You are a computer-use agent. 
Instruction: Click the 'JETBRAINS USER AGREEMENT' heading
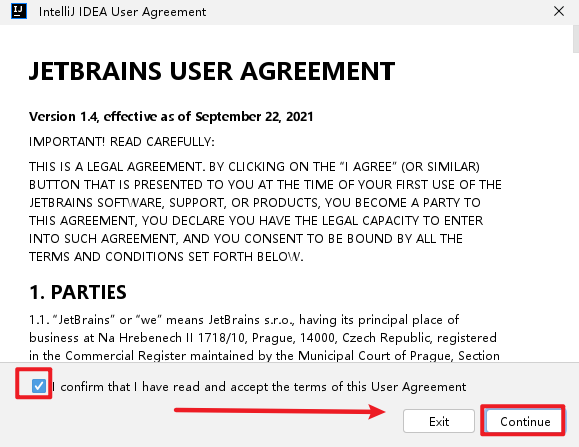212,71
